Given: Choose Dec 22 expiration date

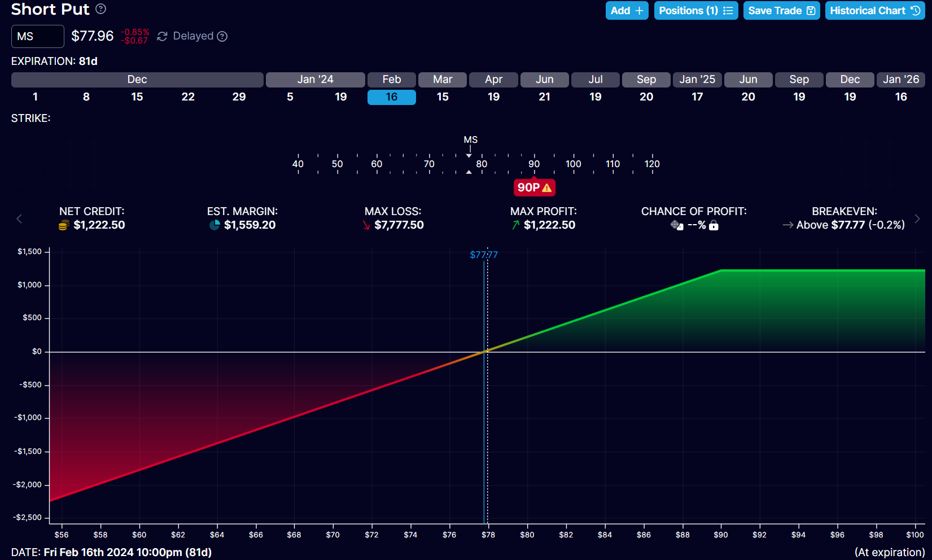Looking at the screenshot, I should [188, 97].
